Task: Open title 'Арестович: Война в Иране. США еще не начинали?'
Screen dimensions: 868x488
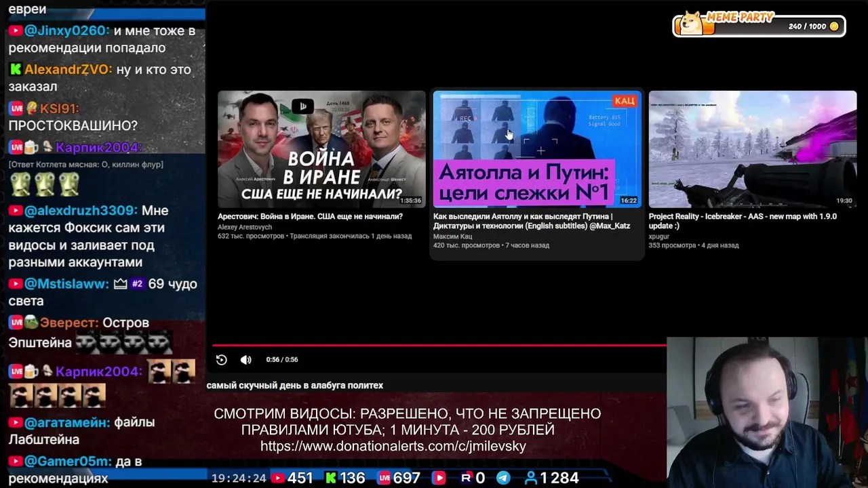Action: tap(310, 217)
